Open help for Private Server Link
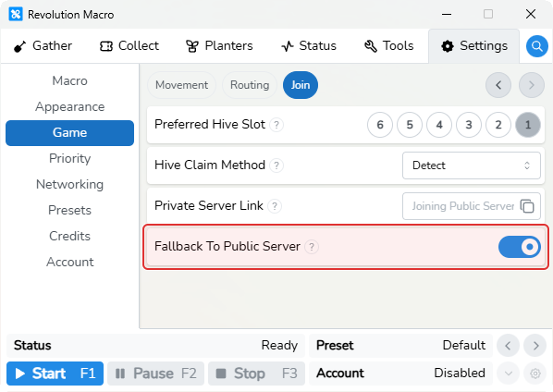 [275, 206]
